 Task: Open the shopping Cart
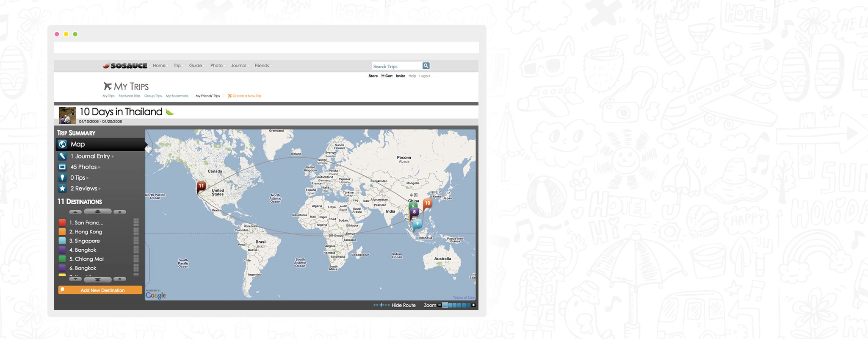[x=387, y=76]
